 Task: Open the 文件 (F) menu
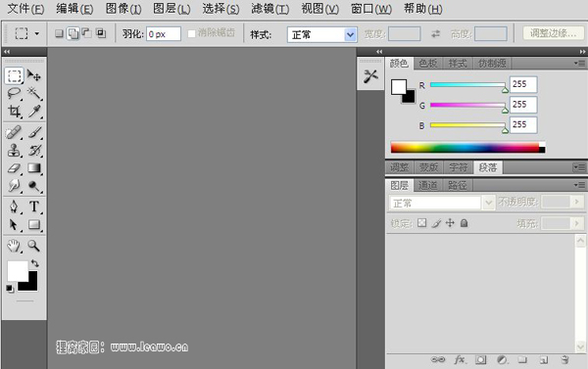[x=25, y=8]
